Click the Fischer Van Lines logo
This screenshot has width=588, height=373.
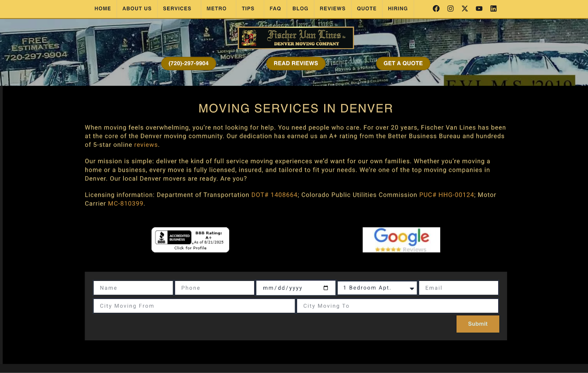point(296,38)
